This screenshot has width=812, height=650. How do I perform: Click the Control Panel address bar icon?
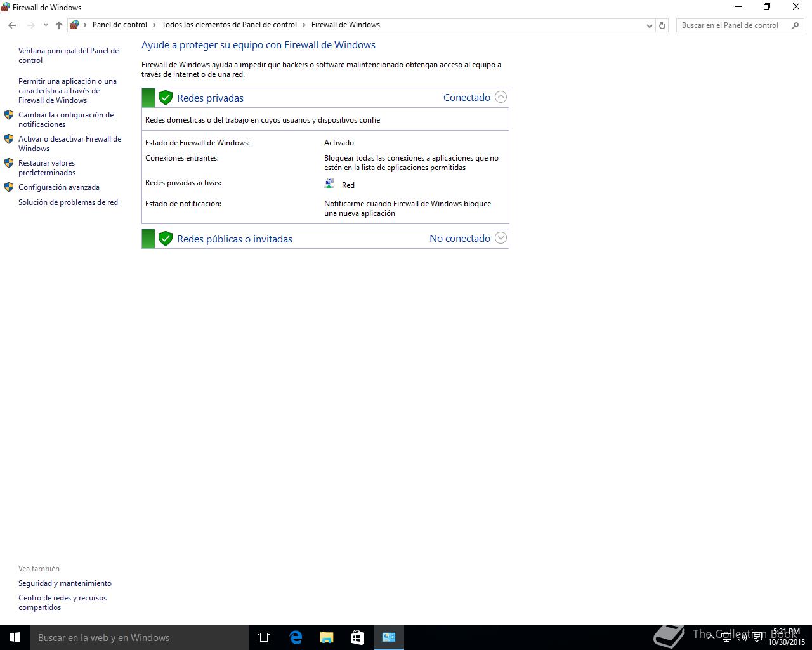tap(74, 25)
